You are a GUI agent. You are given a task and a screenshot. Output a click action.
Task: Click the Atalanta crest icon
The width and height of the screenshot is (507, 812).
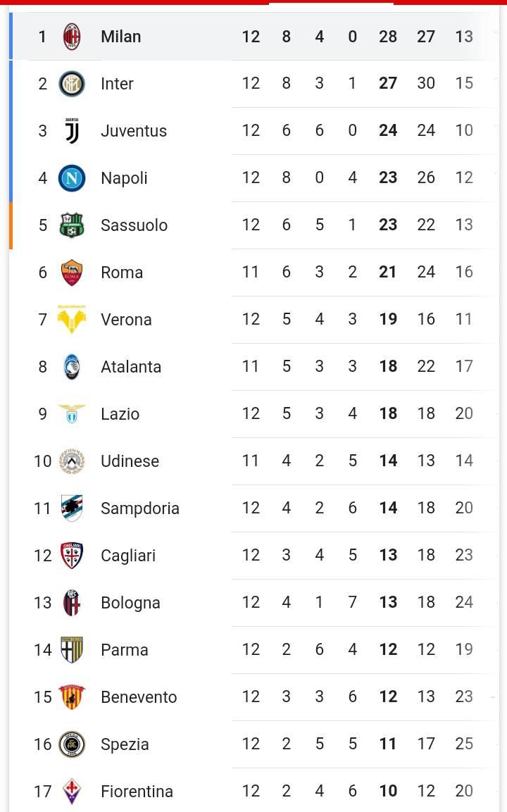(71, 367)
